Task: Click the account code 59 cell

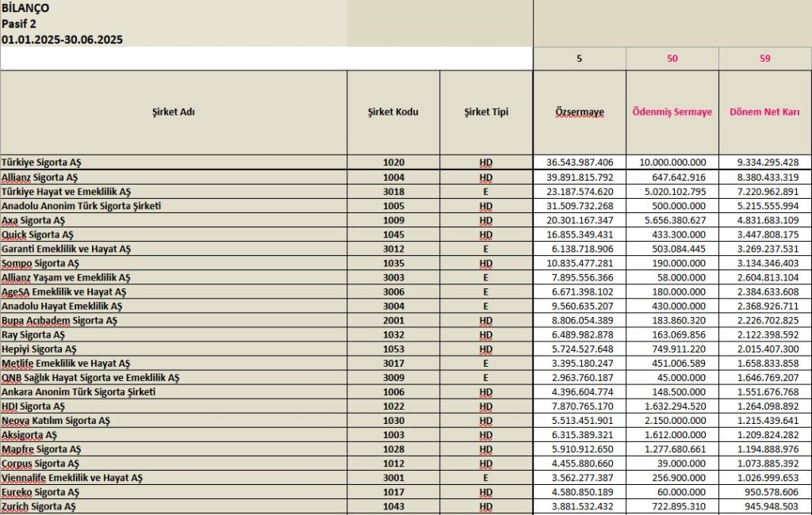Action: coord(765,59)
